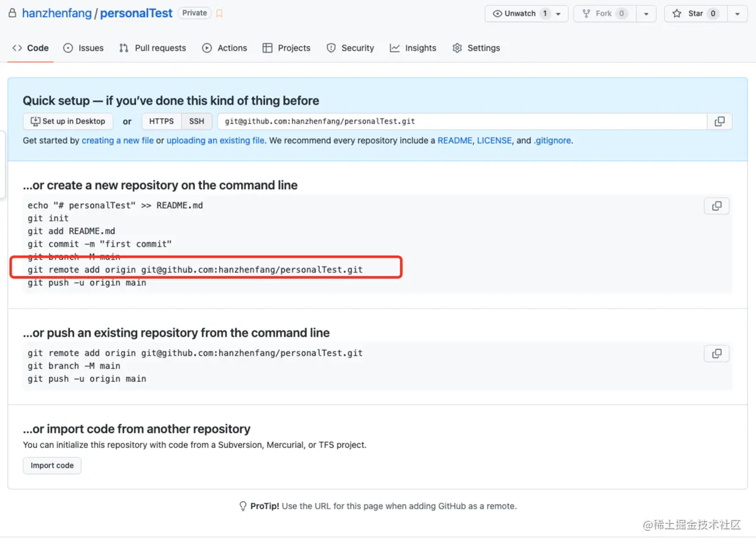Viewport: 756px width, 546px height.
Task: Open the Code tab
Action: coord(31,48)
